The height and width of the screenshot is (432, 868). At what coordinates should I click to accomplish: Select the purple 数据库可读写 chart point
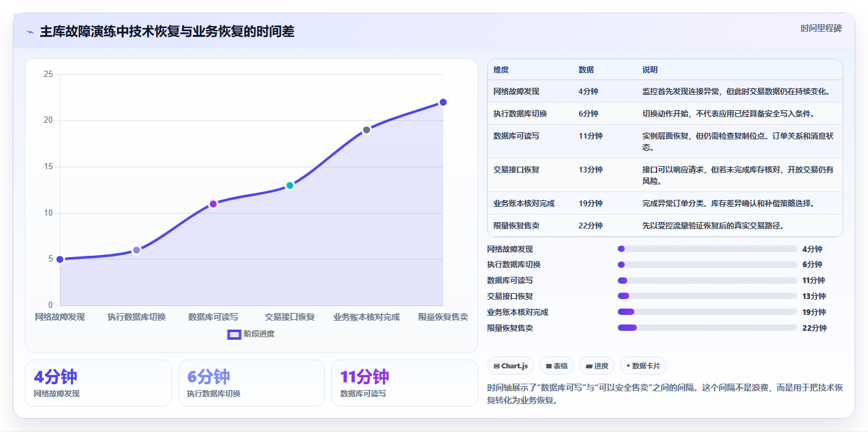click(x=213, y=204)
